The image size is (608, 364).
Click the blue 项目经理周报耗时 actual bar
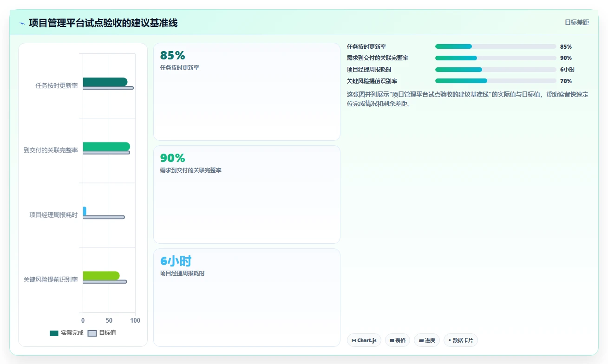(x=85, y=211)
